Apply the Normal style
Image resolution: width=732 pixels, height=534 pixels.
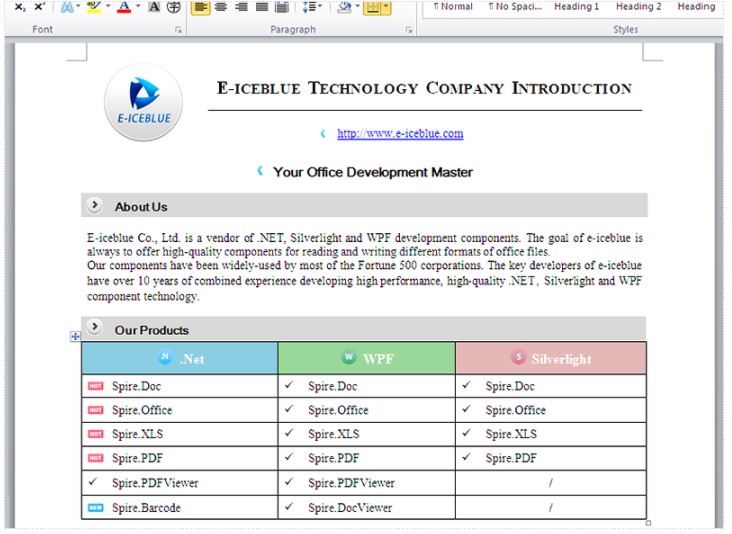pyautogui.click(x=453, y=7)
